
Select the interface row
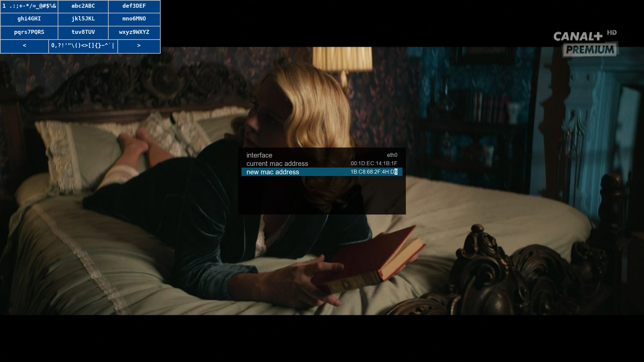[322, 155]
